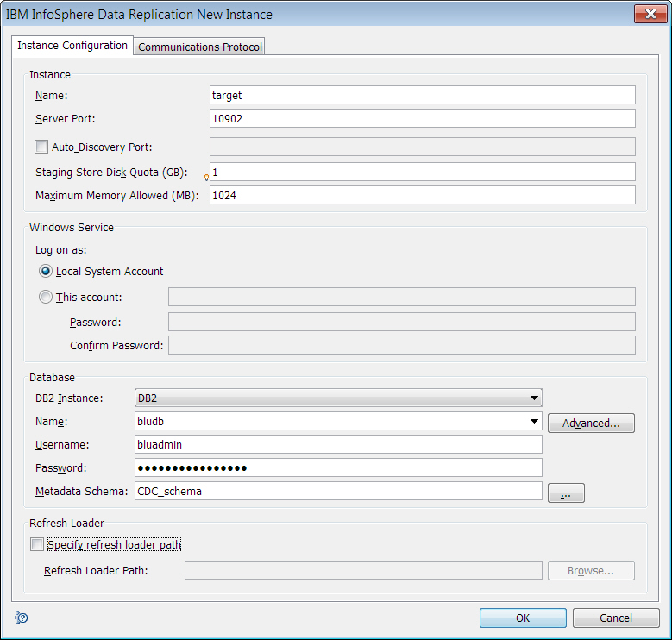The height and width of the screenshot is (640, 672).
Task: Click the Database group title
Action: pyautogui.click(x=52, y=378)
